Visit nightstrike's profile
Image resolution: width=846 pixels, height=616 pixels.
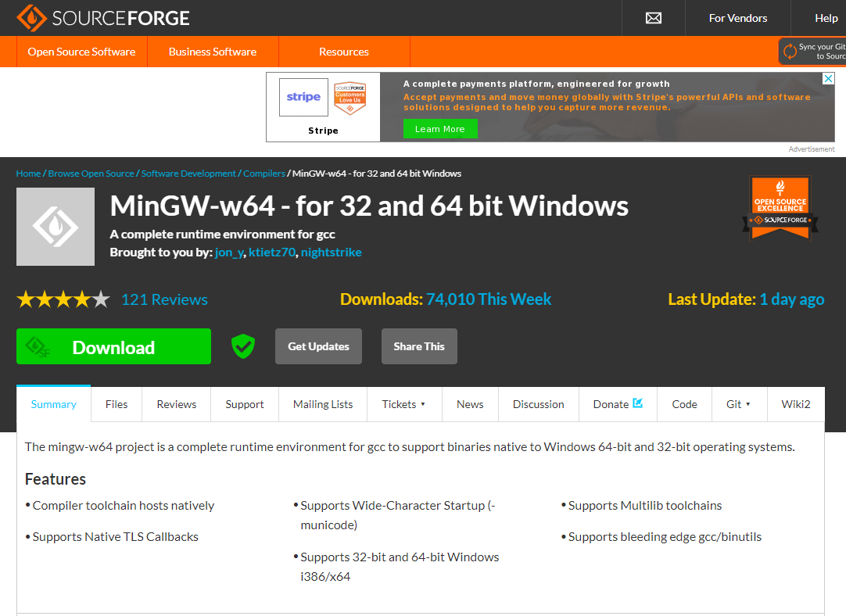332,252
